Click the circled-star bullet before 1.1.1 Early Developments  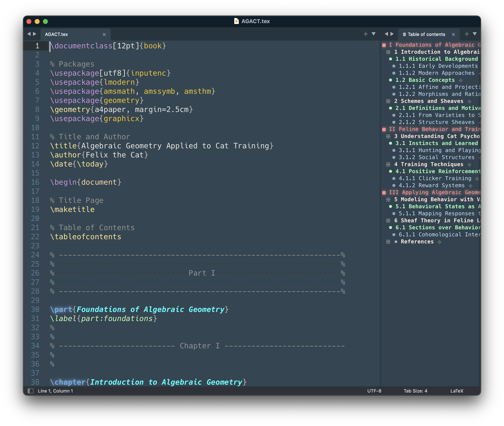394,66
